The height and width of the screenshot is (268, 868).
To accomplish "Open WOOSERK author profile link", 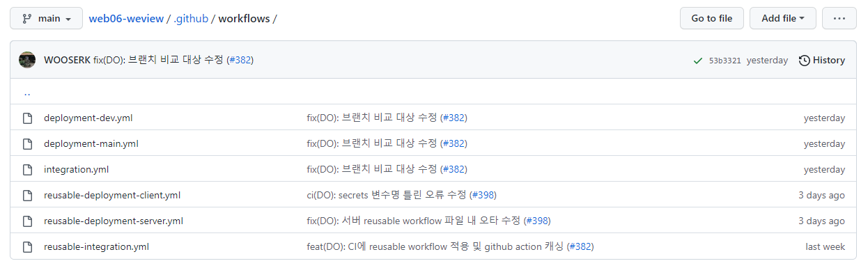I will coord(67,60).
